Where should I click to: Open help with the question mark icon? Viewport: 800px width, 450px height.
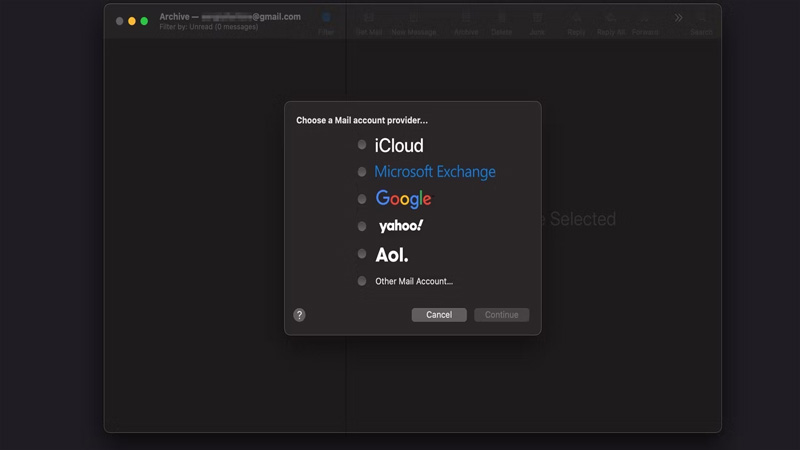tap(299, 315)
